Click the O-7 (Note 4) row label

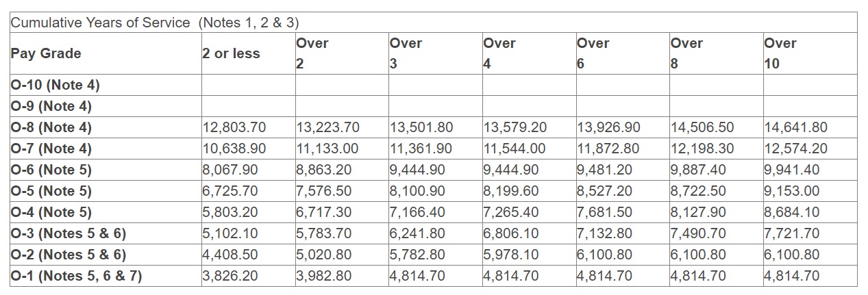[x=51, y=149]
